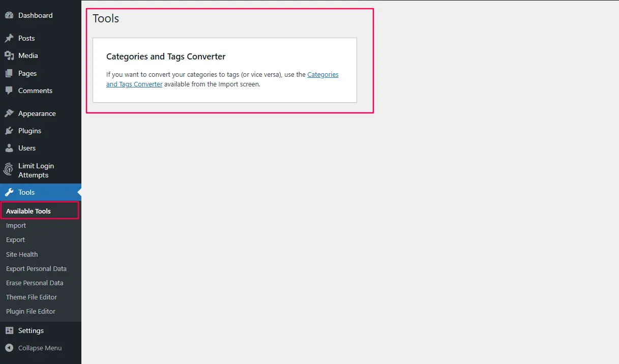The image size is (619, 364).
Task: Click the Dashboard icon in the sidebar
Action: [10, 15]
